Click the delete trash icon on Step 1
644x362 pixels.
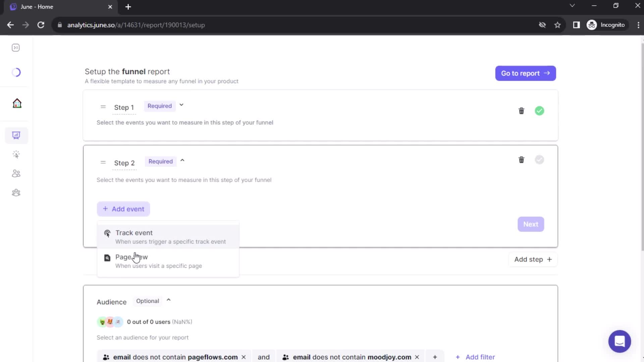point(521,111)
